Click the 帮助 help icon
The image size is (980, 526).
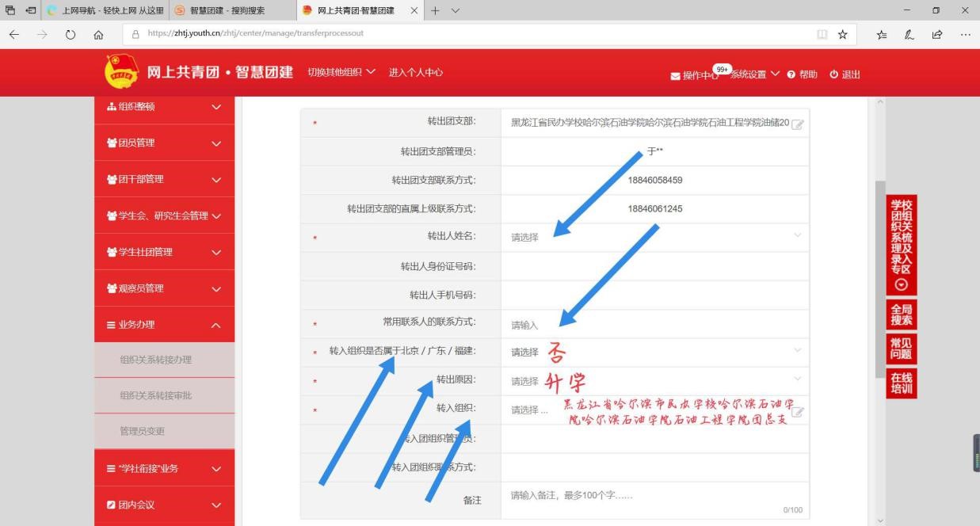click(791, 74)
